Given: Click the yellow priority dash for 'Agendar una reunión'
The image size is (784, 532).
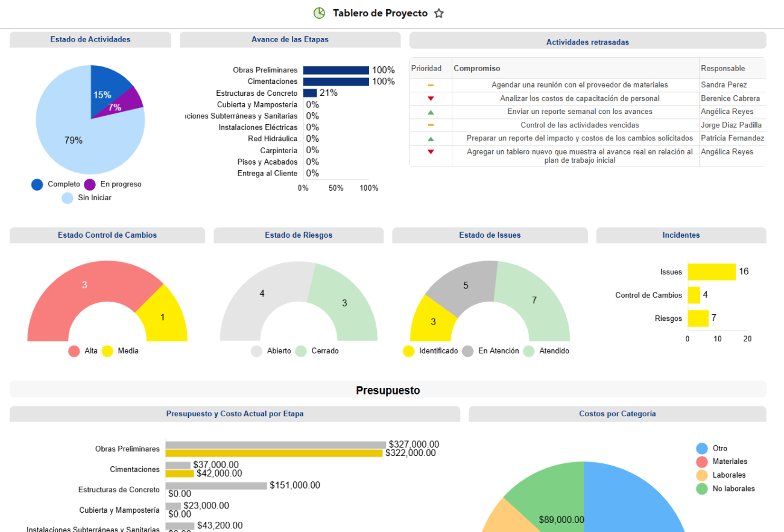Looking at the screenshot, I should (430, 85).
